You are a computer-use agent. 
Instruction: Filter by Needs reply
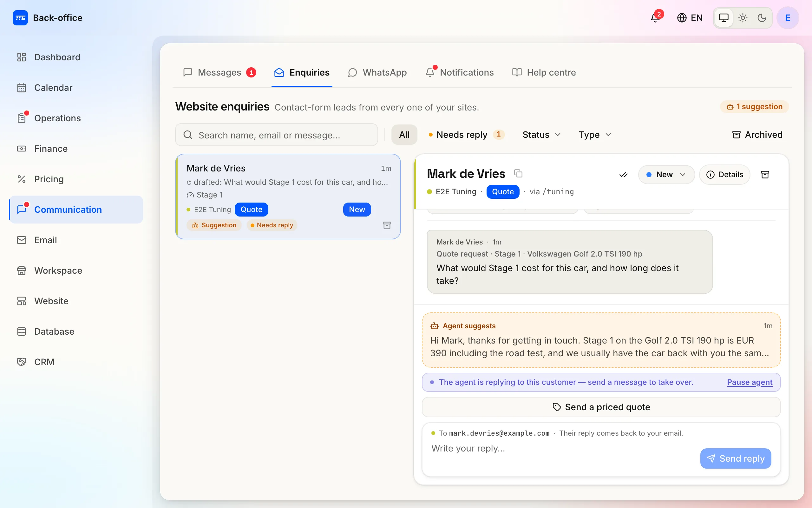[466, 135]
